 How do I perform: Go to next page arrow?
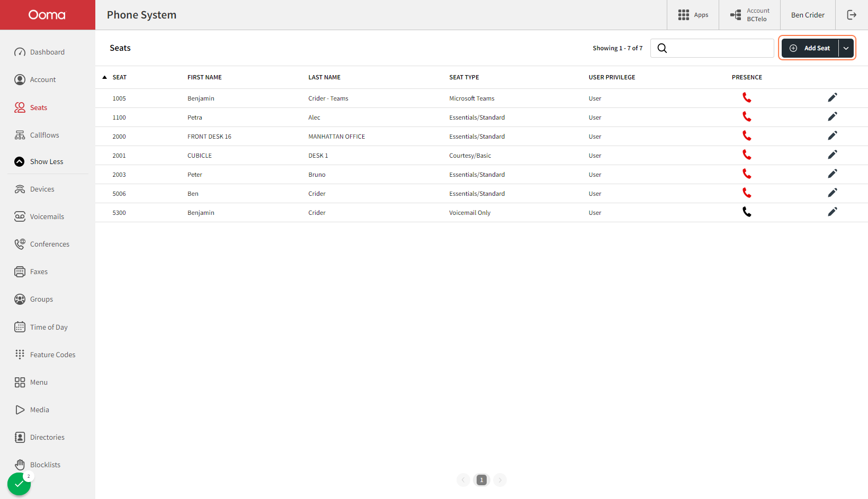[x=500, y=480]
